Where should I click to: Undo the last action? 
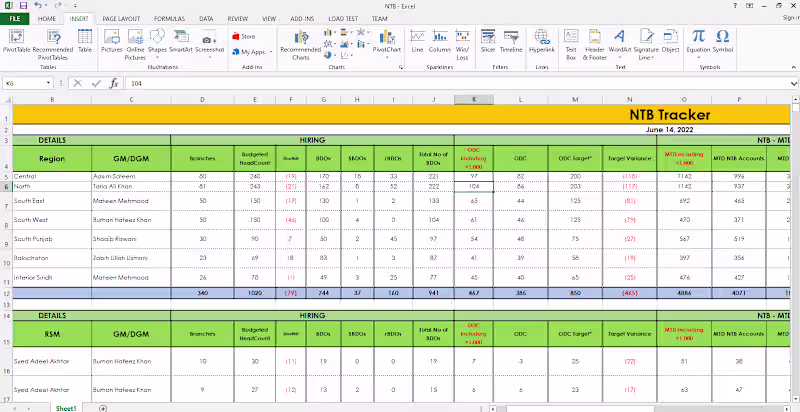[x=38, y=6]
